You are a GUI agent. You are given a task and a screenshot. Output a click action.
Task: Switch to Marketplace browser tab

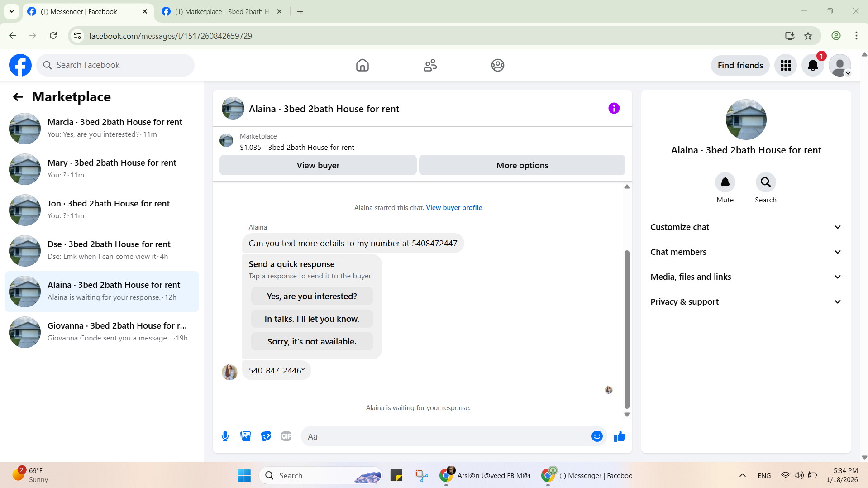222,12
